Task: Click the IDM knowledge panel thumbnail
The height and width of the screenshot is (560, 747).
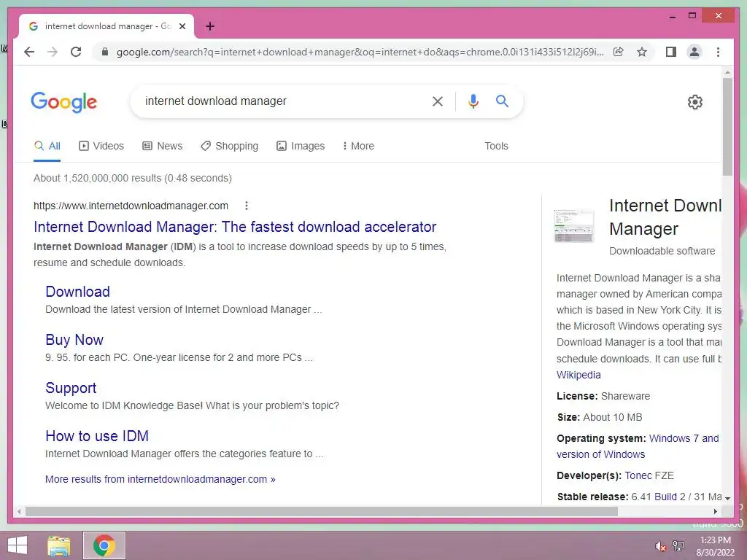Action: (574, 226)
